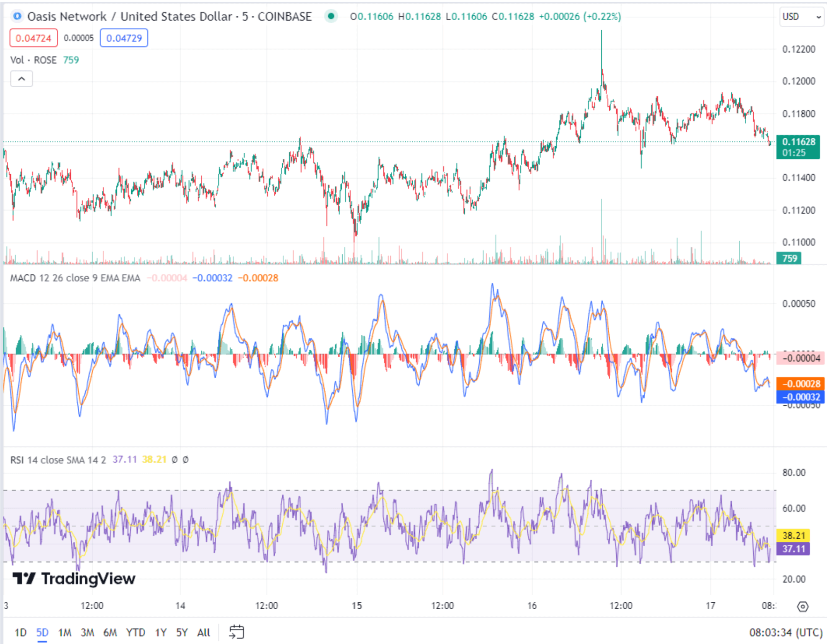This screenshot has width=827, height=644.
Task: Choose the YTD range
Action: point(135,632)
